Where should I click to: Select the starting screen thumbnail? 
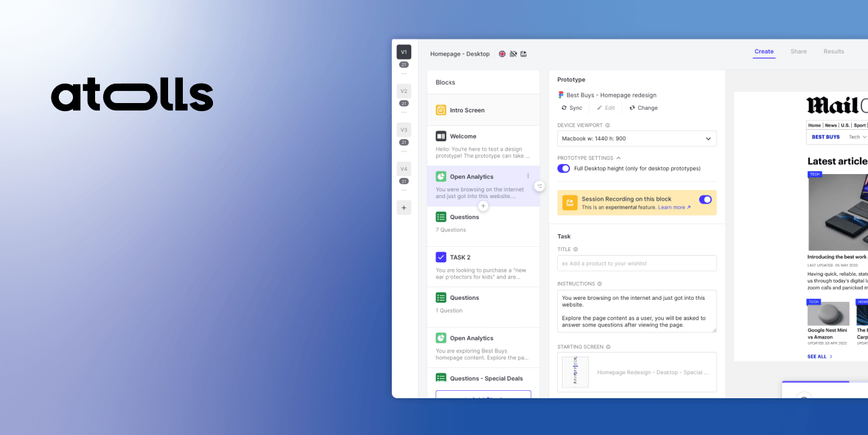pos(575,372)
